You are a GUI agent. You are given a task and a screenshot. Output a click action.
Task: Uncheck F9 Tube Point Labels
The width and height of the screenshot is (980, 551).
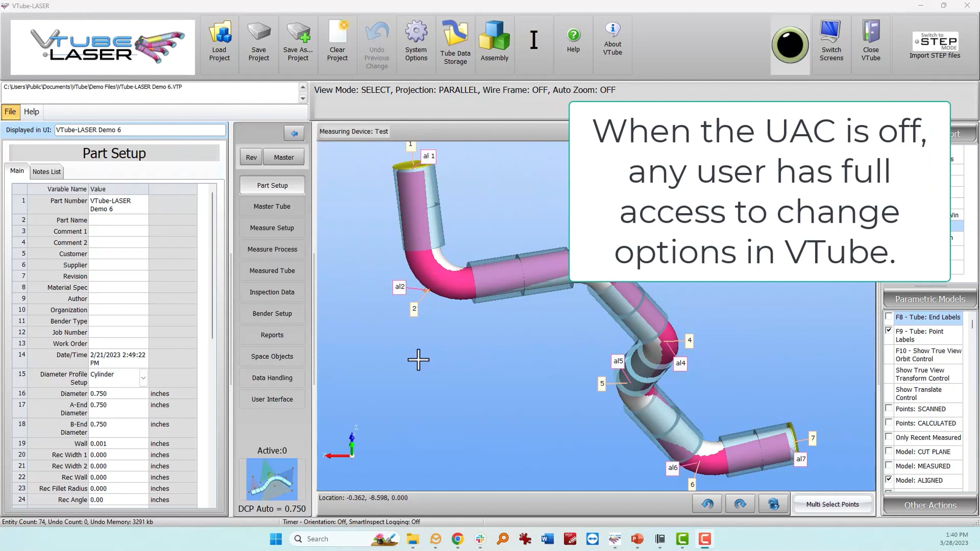point(889,330)
